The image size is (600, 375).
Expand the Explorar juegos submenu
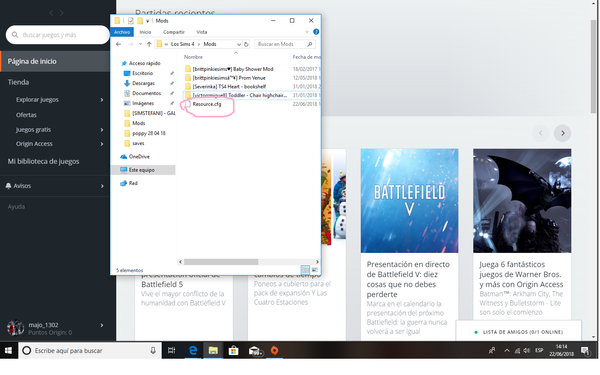click(102, 100)
